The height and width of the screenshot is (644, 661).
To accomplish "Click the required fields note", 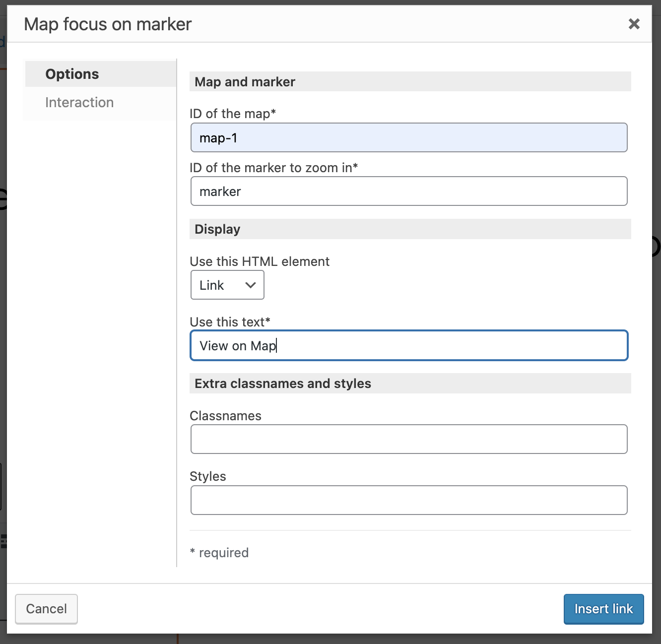I will pyautogui.click(x=219, y=552).
